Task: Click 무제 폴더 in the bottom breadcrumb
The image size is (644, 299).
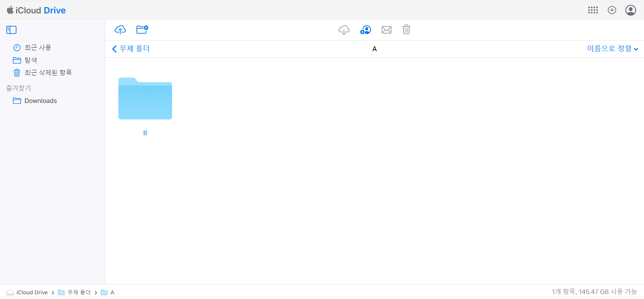Action: [x=74, y=292]
